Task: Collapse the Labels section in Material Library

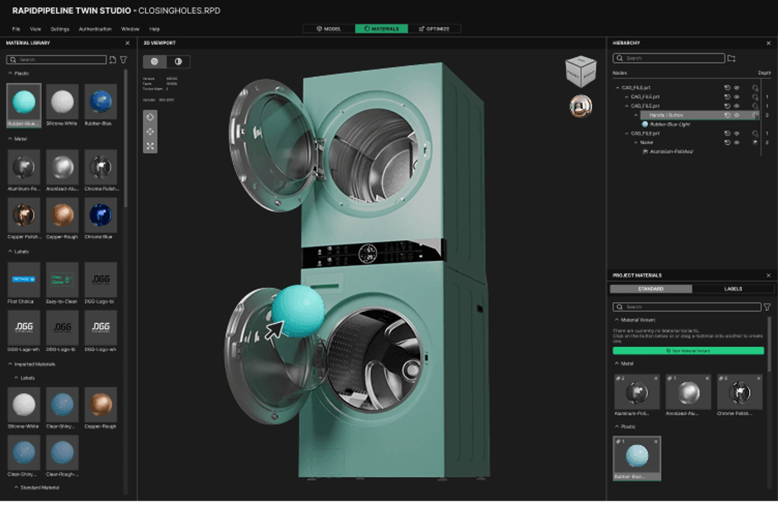Action: point(10,252)
